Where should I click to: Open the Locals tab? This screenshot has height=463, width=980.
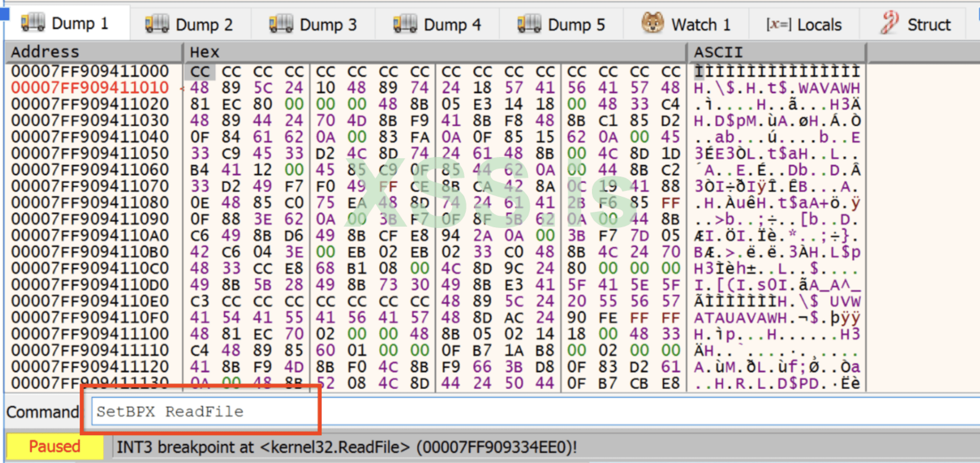coord(819,25)
